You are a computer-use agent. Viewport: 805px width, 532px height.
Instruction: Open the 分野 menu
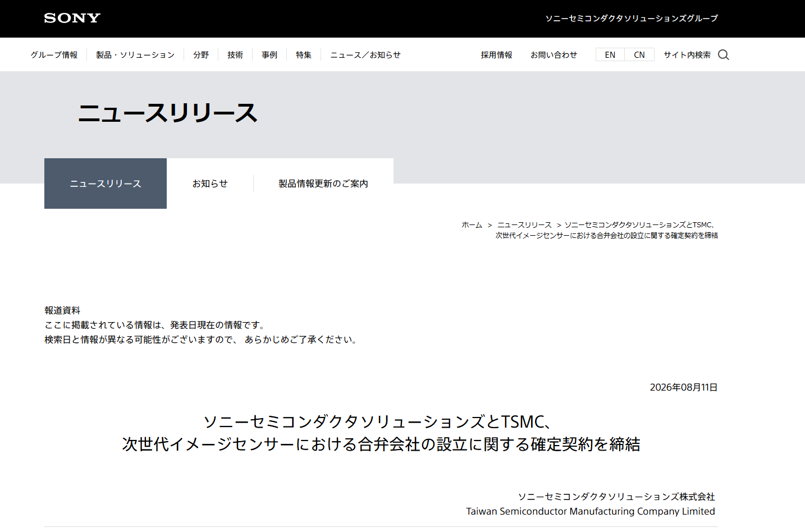coord(201,55)
